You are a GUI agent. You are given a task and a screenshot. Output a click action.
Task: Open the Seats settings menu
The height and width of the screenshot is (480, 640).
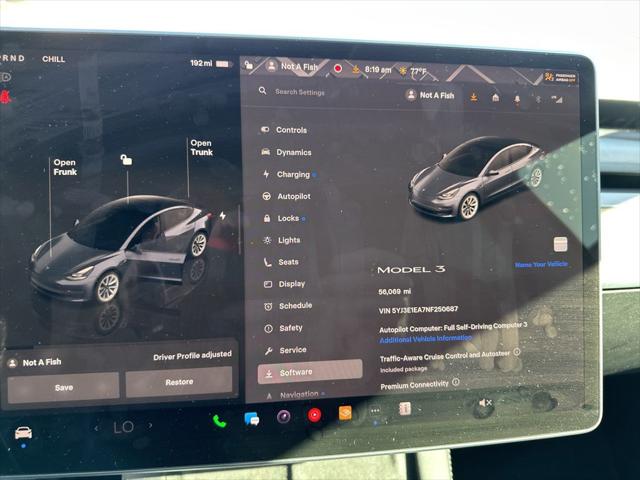(282, 262)
